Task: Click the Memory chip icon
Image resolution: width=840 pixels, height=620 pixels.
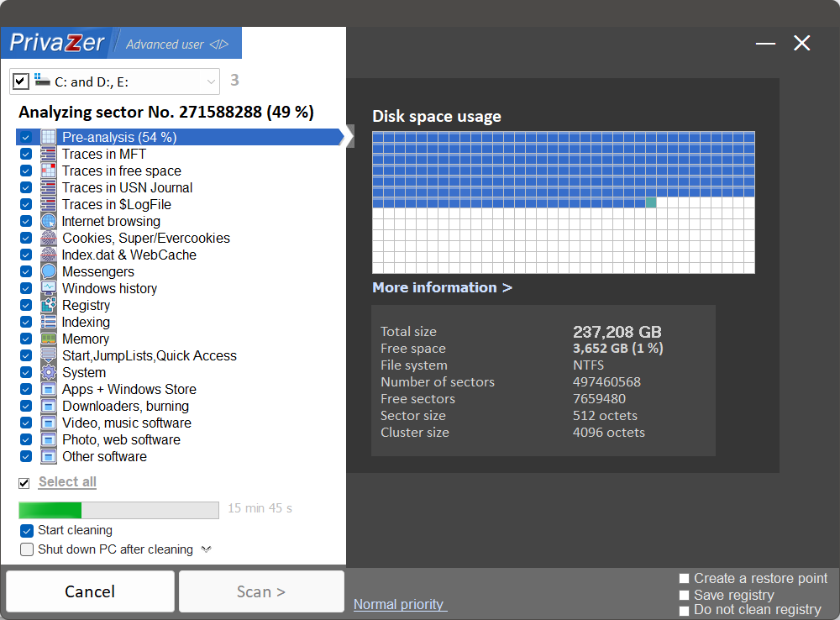Action: (48, 339)
